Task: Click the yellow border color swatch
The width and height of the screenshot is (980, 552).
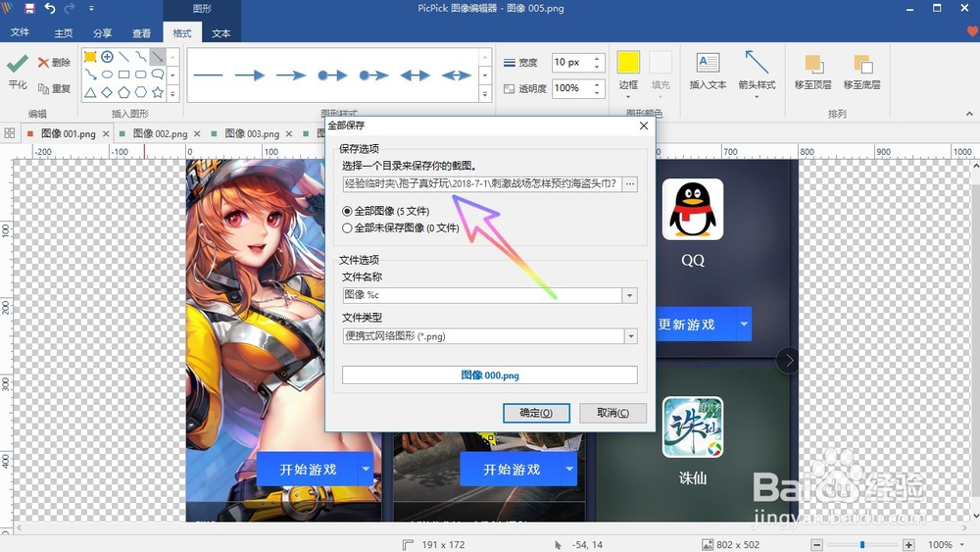Action: pos(628,63)
